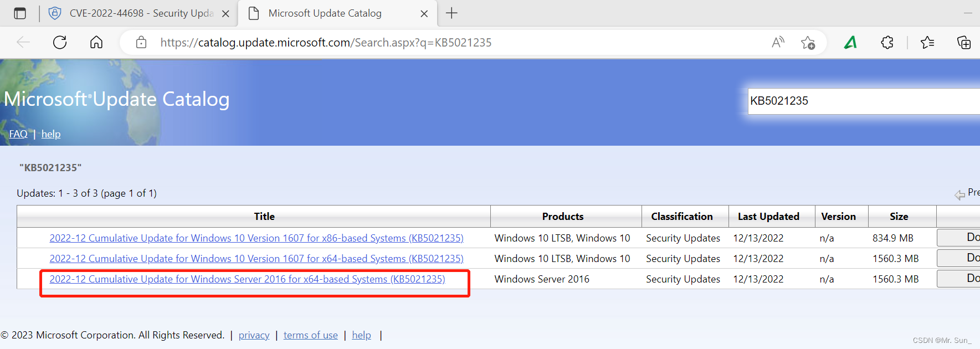Viewport: 980px width, 349px height.
Task: Open the browser home page
Action: point(96,42)
